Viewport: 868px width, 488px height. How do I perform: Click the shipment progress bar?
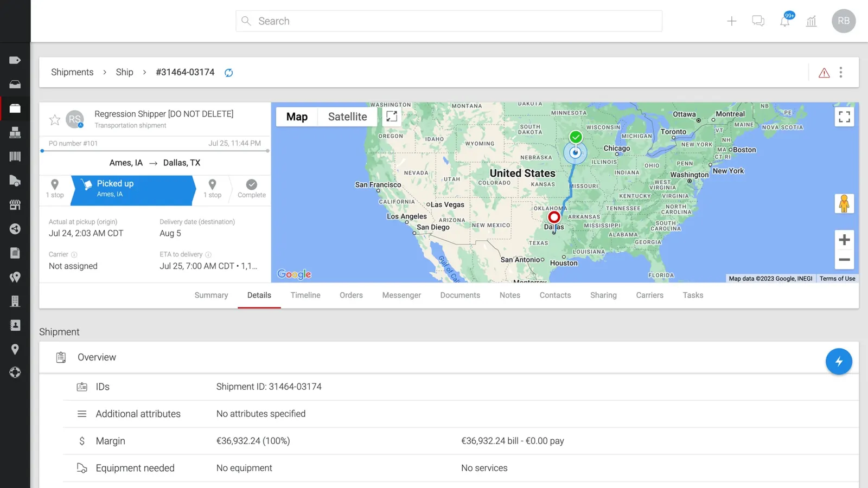(155, 151)
